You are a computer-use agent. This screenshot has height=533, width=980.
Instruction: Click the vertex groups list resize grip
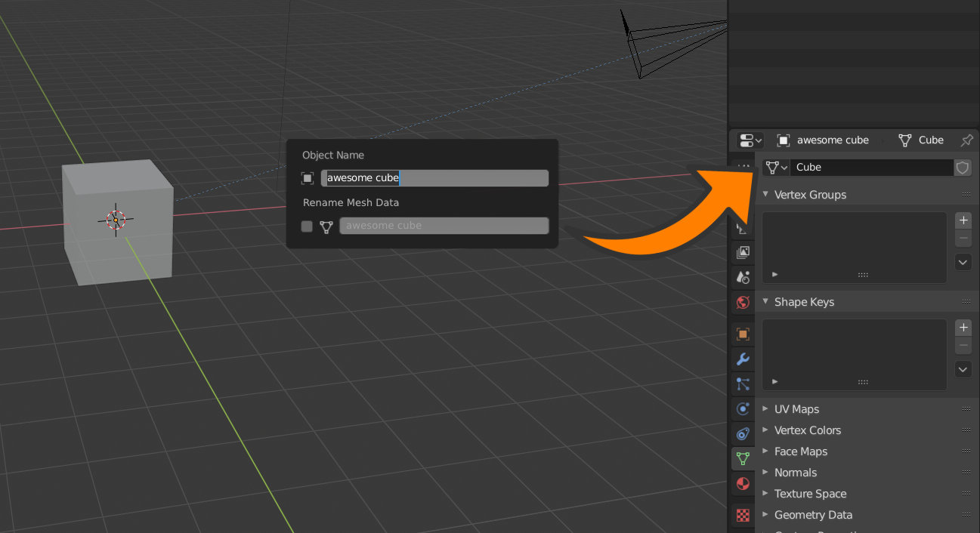pyautogui.click(x=863, y=275)
